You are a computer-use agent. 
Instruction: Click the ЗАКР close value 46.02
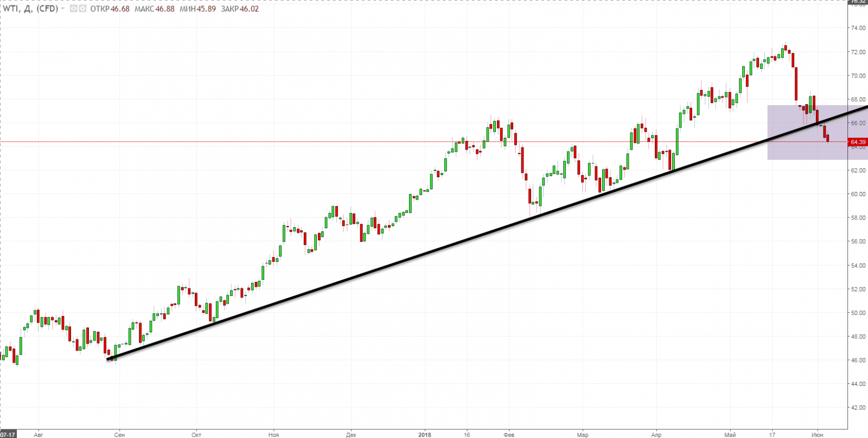point(249,9)
